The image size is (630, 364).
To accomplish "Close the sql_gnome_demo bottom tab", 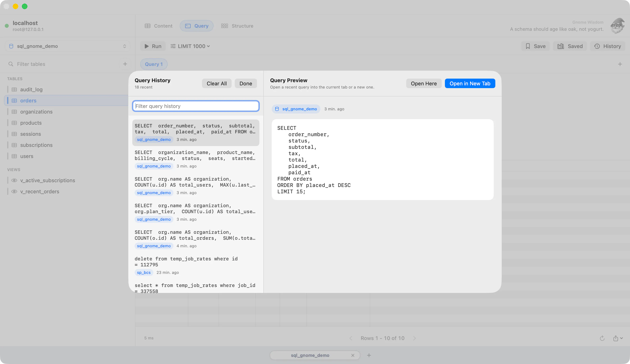I will click(353, 355).
